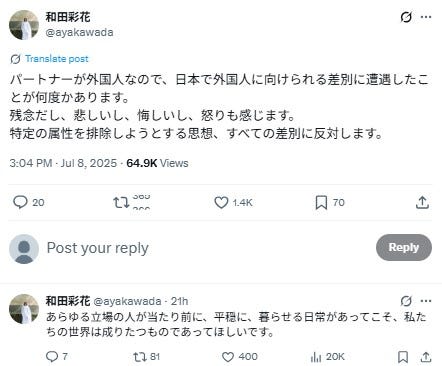Share the main post

(422, 202)
